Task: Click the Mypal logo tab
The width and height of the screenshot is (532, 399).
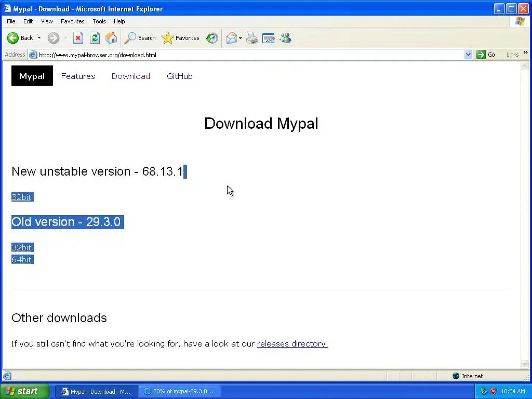Action: click(x=32, y=76)
